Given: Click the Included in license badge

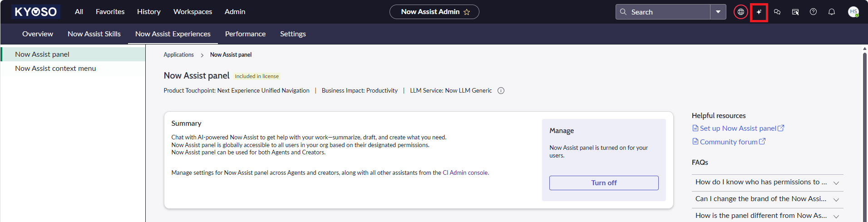Looking at the screenshot, I should point(257,76).
